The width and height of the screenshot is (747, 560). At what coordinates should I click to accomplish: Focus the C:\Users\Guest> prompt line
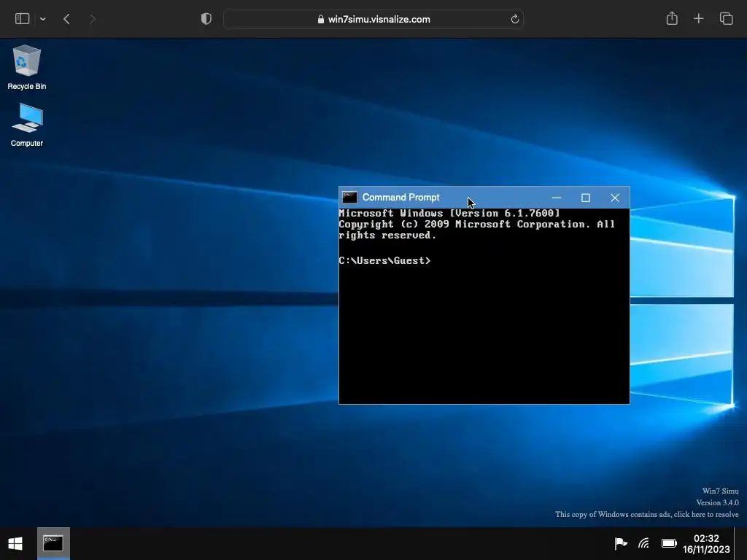click(x=384, y=260)
